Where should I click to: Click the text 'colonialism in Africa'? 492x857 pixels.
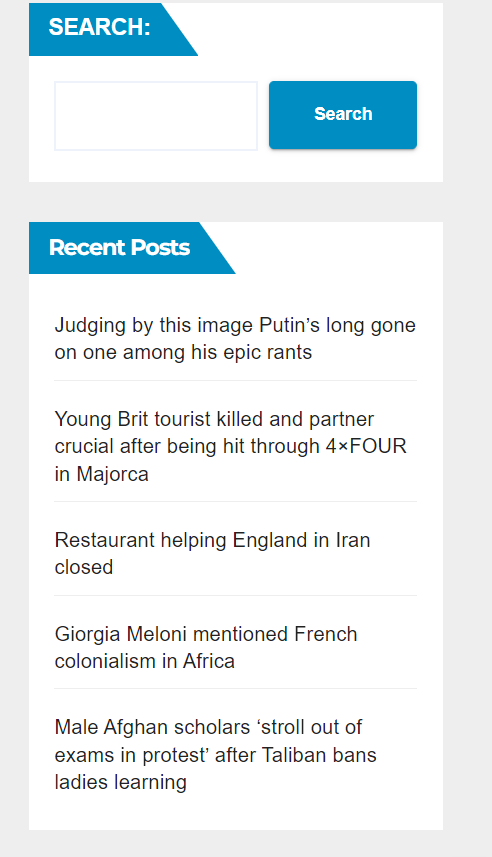(x=145, y=661)
